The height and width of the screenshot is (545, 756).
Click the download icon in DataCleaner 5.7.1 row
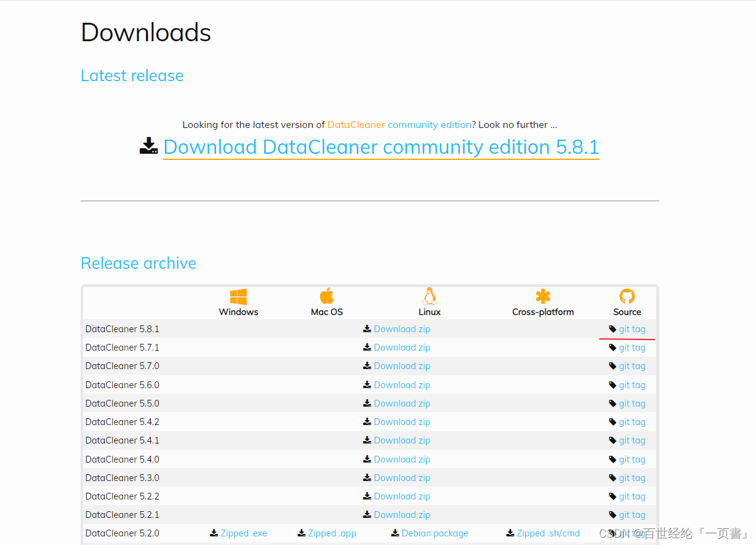(x=367, y=348)
